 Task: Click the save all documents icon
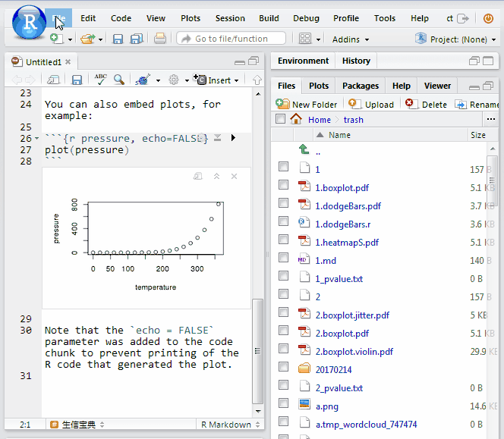(137, 39)
